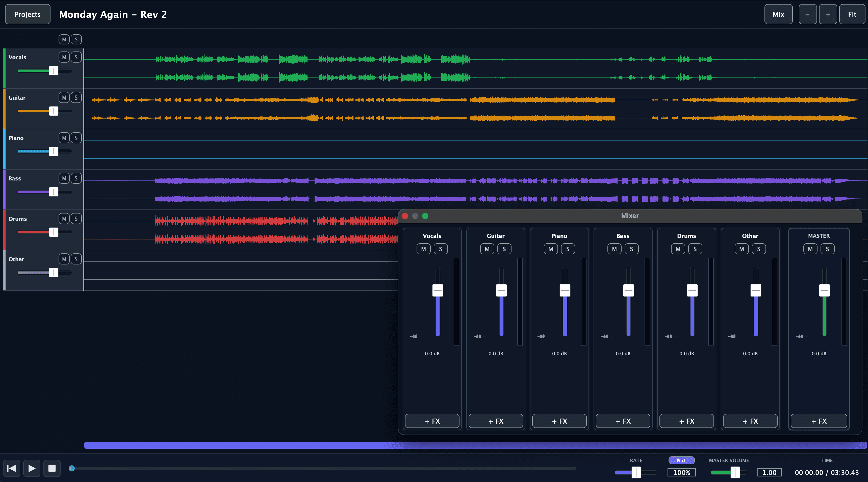Solo Drums channel in Mixer window
The height and width of the screenshot is (482, 868).
point(695,249)
